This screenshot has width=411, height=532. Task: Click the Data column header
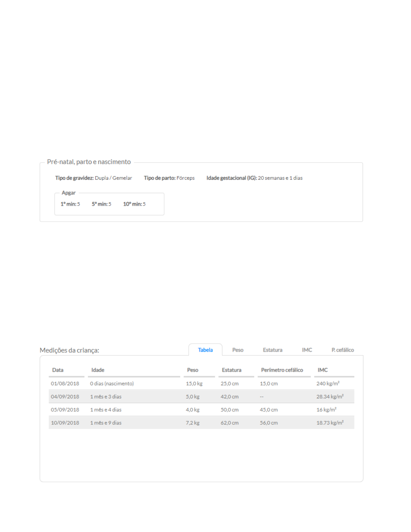[x=58, y=370]
